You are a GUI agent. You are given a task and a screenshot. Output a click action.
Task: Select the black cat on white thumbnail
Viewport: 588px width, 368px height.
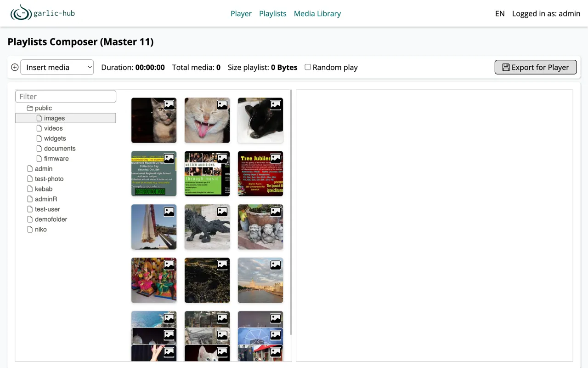tap(260, 121)
